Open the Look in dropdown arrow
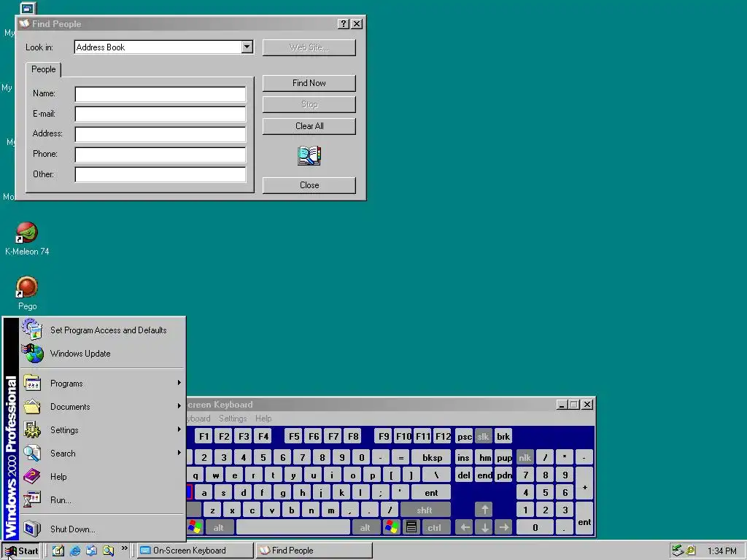Viewport: 747px width, 560px height. click(247, 47)
